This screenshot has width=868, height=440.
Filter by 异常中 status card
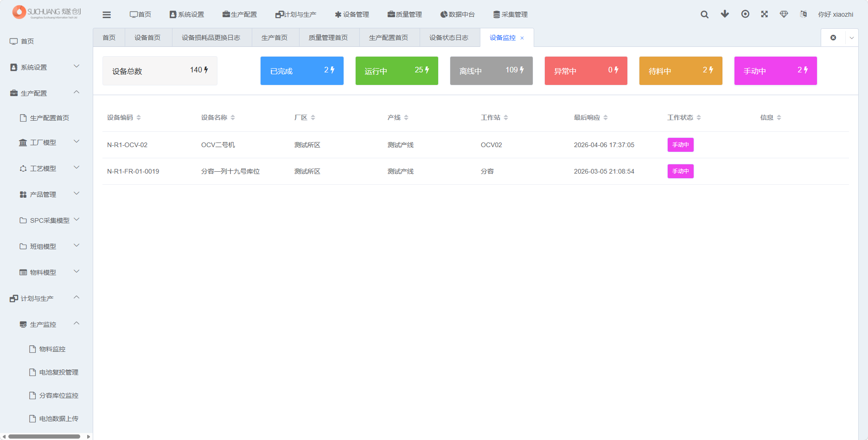point(586,71)
